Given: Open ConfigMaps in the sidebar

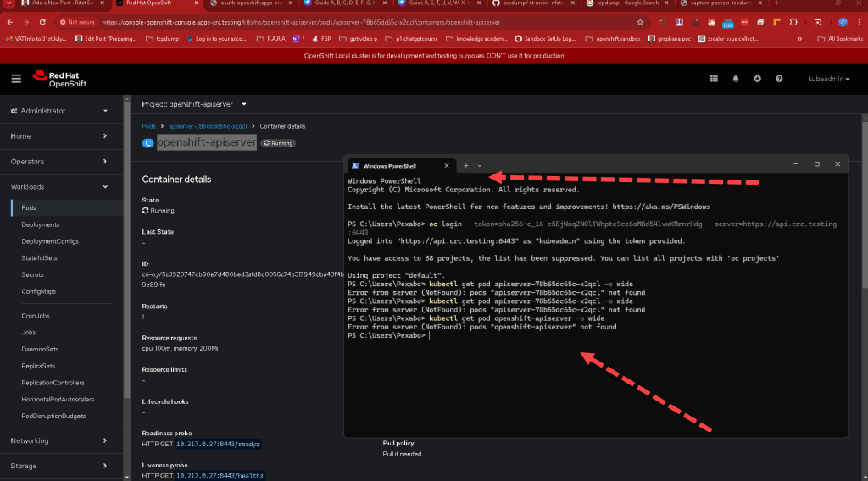Looking at the screenshot, I should point(39,291).
